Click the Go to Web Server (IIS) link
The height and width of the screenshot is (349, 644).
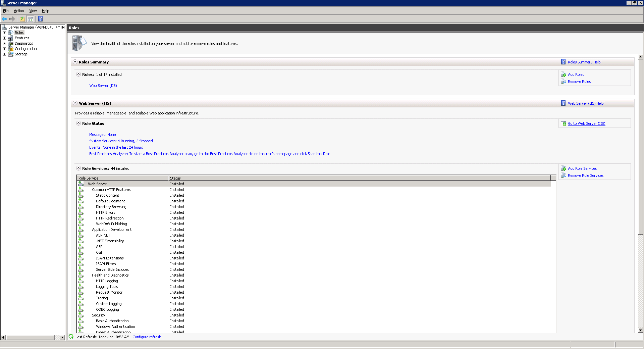coord(586,123)
